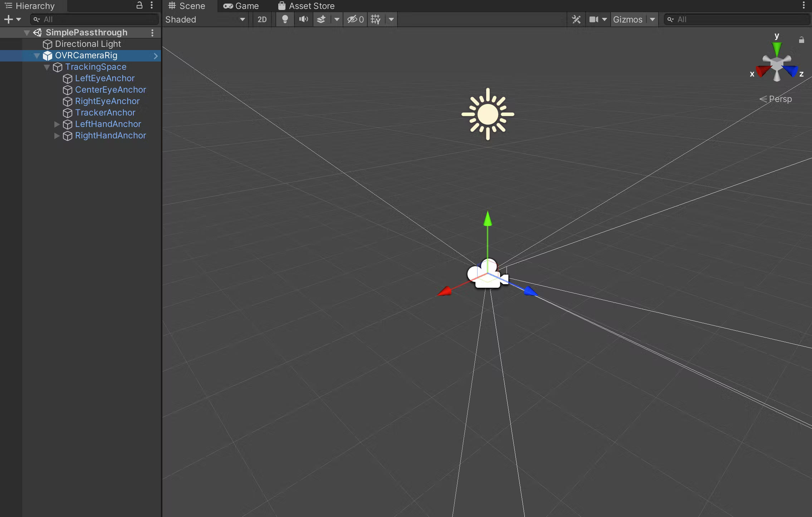
Task: Open the Gizmos dropdown menu
Action: (634, 19)
